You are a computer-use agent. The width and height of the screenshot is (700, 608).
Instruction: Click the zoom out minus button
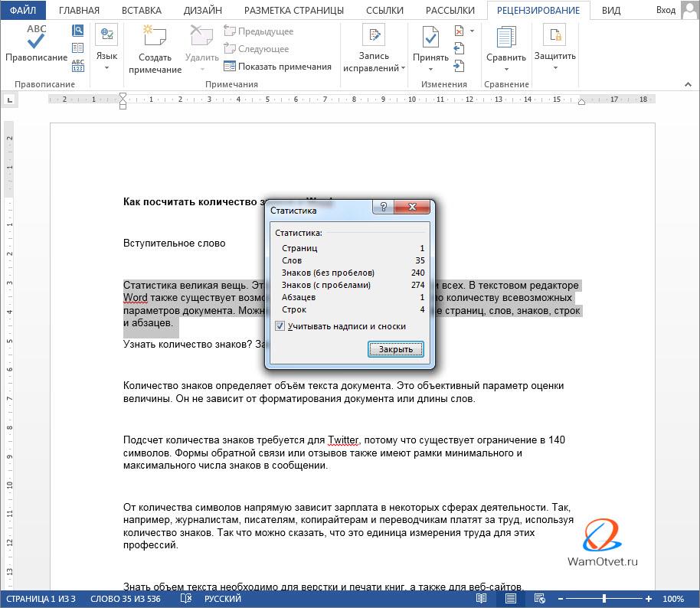click(561, 599)
